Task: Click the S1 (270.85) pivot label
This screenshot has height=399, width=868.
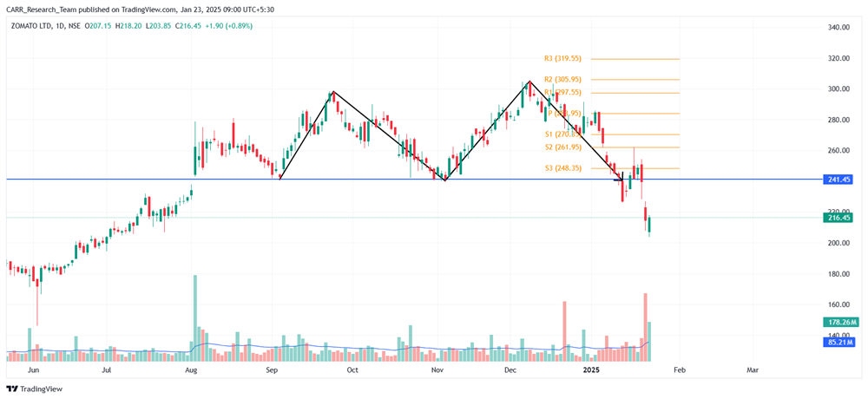Action: 562,134
